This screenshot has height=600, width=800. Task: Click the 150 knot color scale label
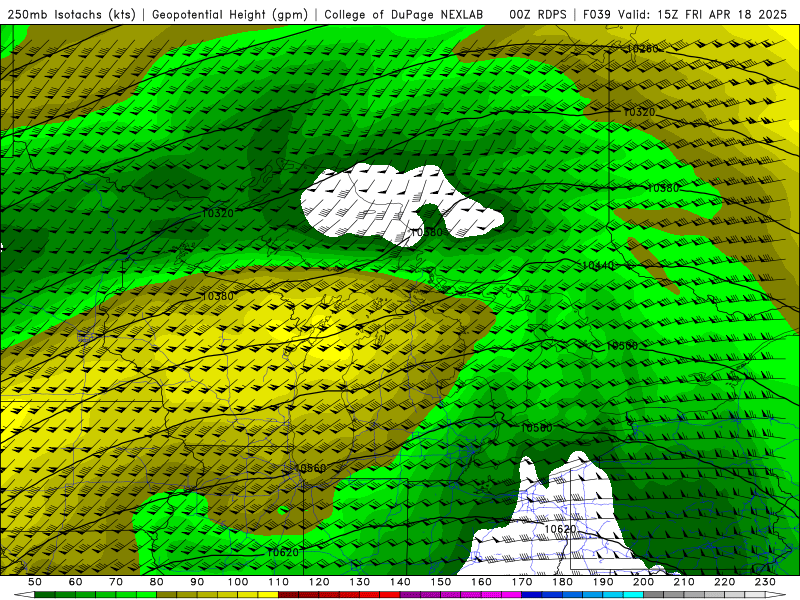tap(440, 582)
